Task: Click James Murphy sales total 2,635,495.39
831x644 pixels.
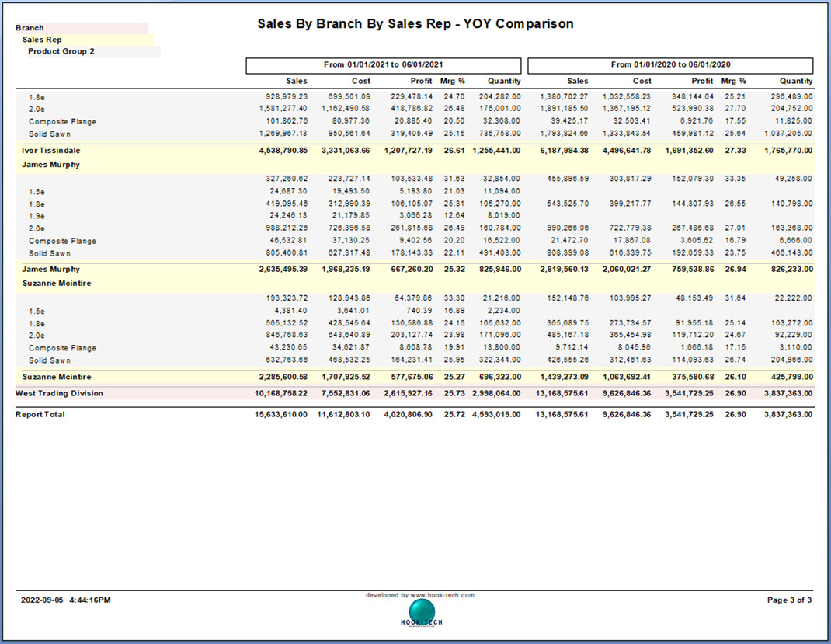Action: (x=283, y=270)
